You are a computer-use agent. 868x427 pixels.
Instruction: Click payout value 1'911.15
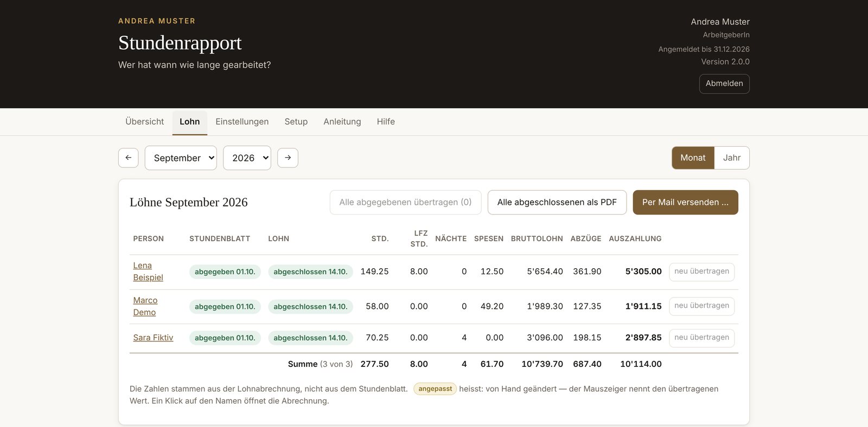coord(643,306)
